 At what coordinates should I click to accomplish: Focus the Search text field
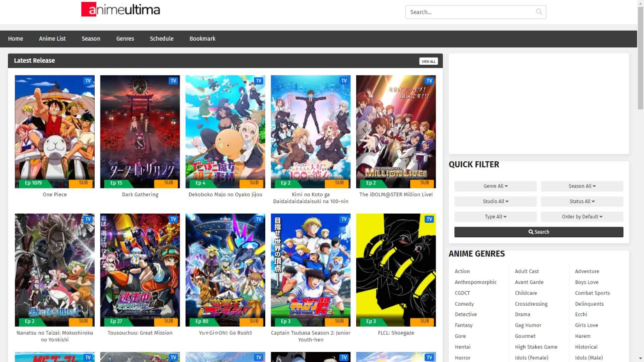pos(475,12)
